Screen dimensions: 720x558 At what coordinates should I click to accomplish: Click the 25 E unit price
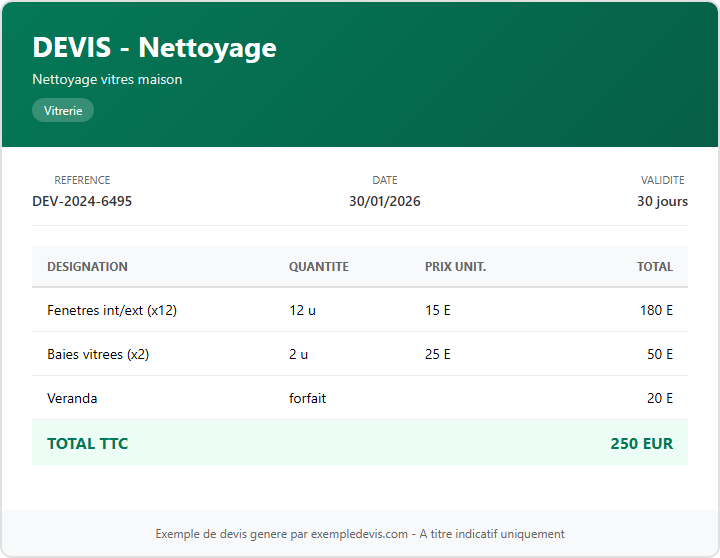tap(437, 354)
